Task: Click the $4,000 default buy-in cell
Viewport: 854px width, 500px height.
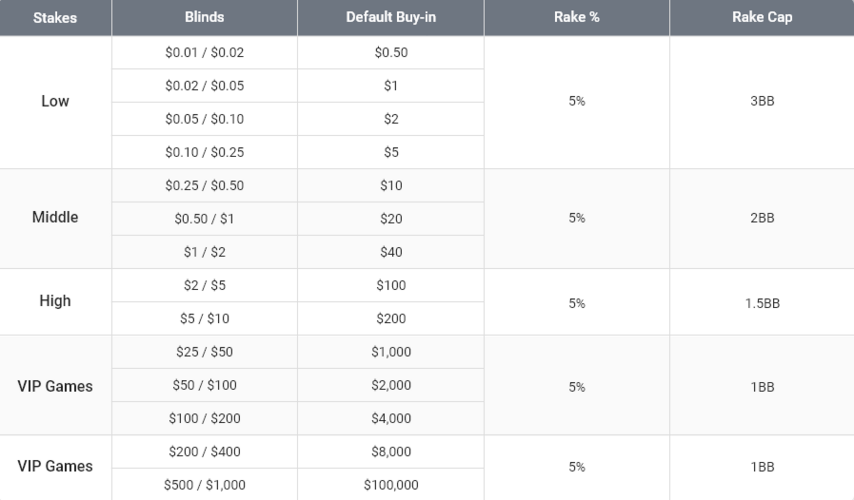Action: coord(391,418)
